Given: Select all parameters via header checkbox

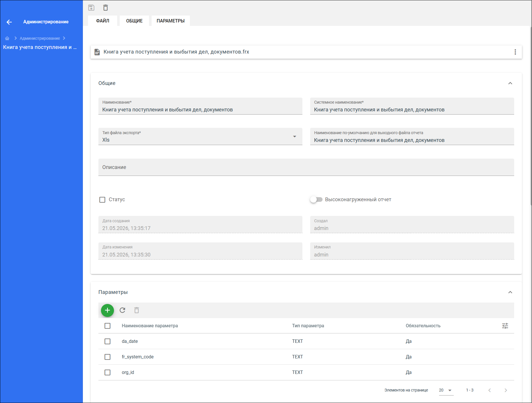Looking at the screenshot, I should [108, 326].
